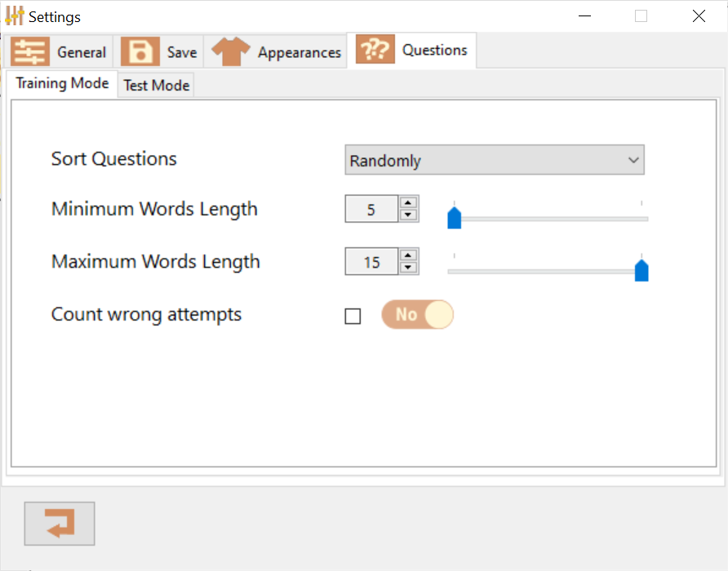
Task: Click the Settings window title icon
Action: click(x=14, y=15)
